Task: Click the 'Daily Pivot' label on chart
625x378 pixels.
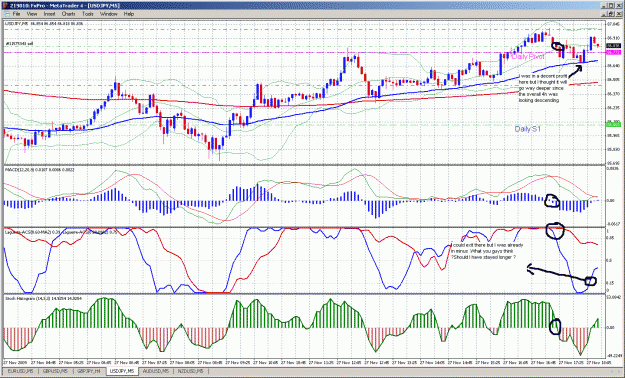Action: point(528,57)
